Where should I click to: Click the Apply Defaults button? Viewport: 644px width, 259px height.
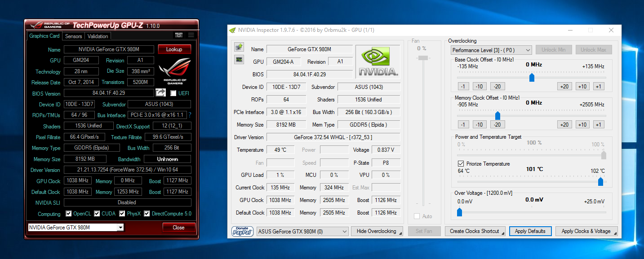click(530, 231)
